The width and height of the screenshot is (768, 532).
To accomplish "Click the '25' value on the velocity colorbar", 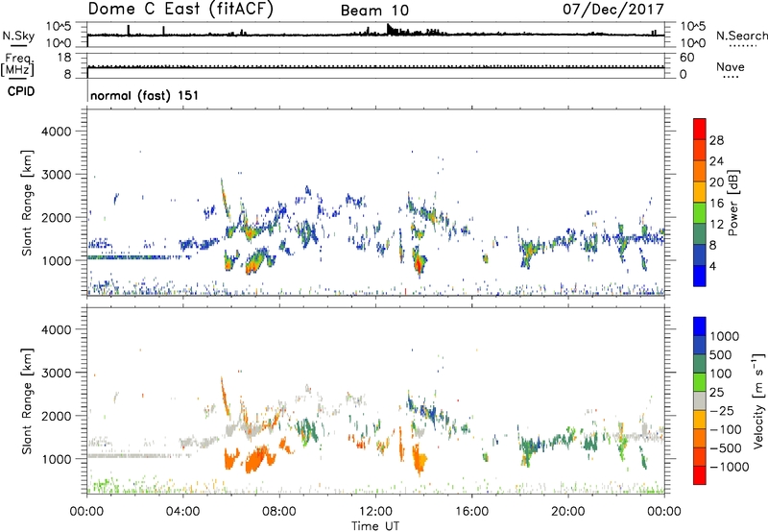I will click(x=717, y=393).
